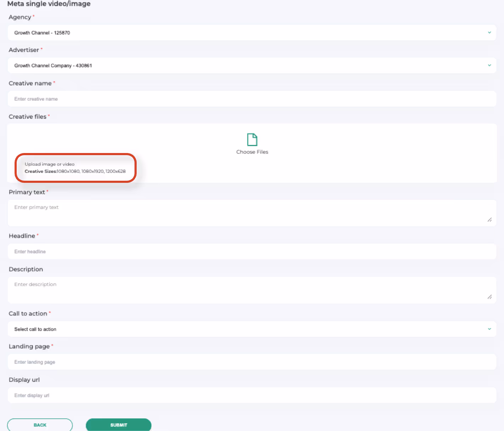504x431 pixels.
Task: Click the Enter description area
Action: pyautogui.click(x=252, y=290)
